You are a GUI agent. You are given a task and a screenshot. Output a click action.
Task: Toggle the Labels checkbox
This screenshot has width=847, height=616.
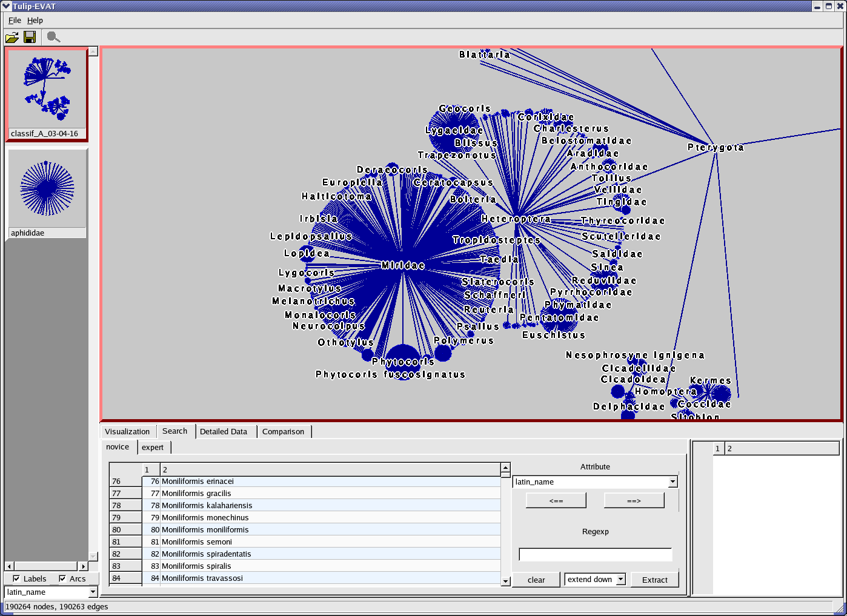[x=16, y=578]
